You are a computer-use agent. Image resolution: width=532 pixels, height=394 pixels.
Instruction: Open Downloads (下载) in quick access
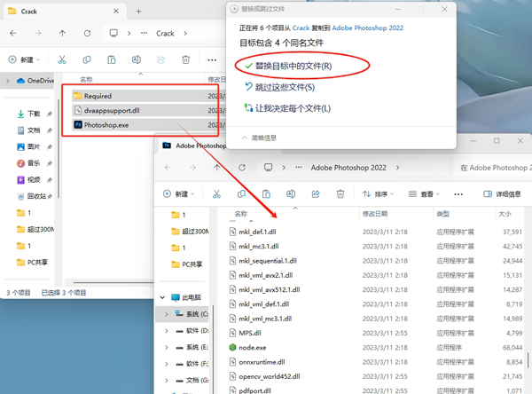click(34, 114)
